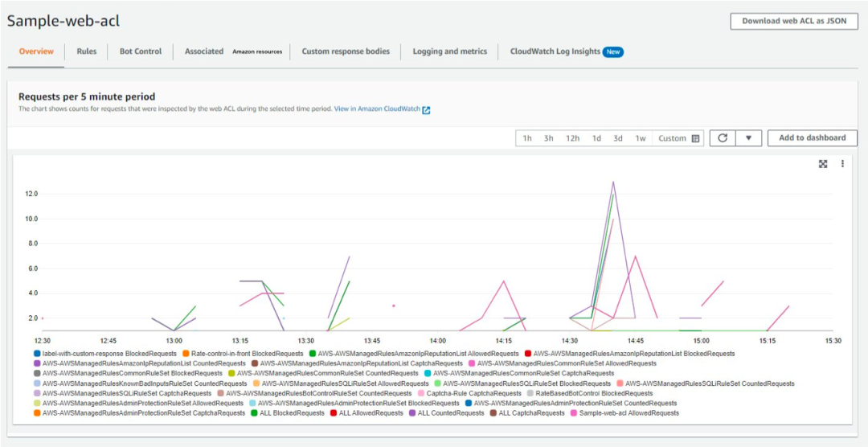Click the Add to dashboard button
Image resolution: width=868 pixels, height=447 pixels.
[812, 138]
